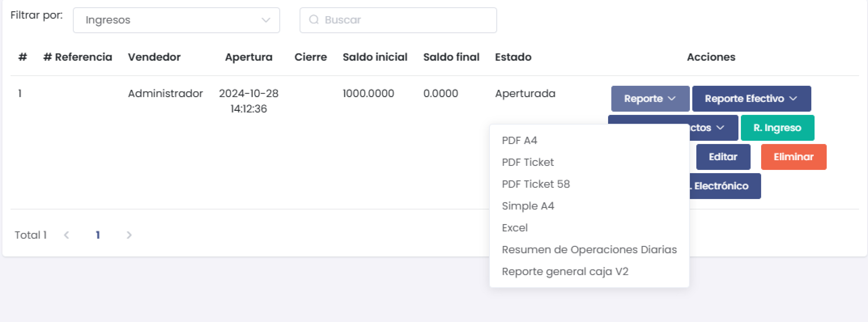The width and height of the screenshot is (868, 322).
Task: Click the Editar button
Action: pyautogui.click(x=723, y=157)
